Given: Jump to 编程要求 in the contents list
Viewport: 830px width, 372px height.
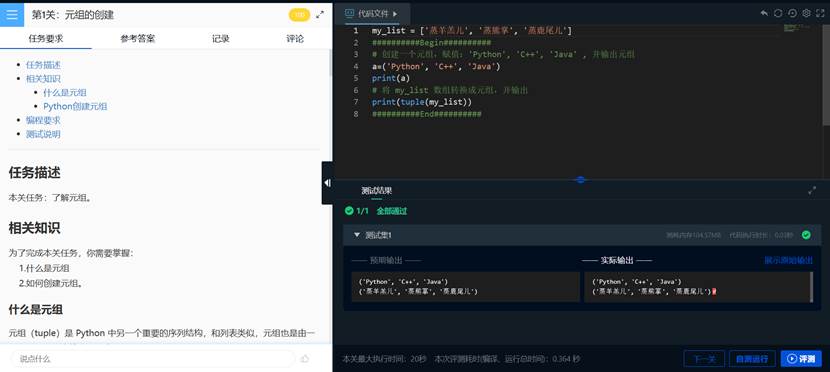Looking at the screenshot, I should 43,120.
